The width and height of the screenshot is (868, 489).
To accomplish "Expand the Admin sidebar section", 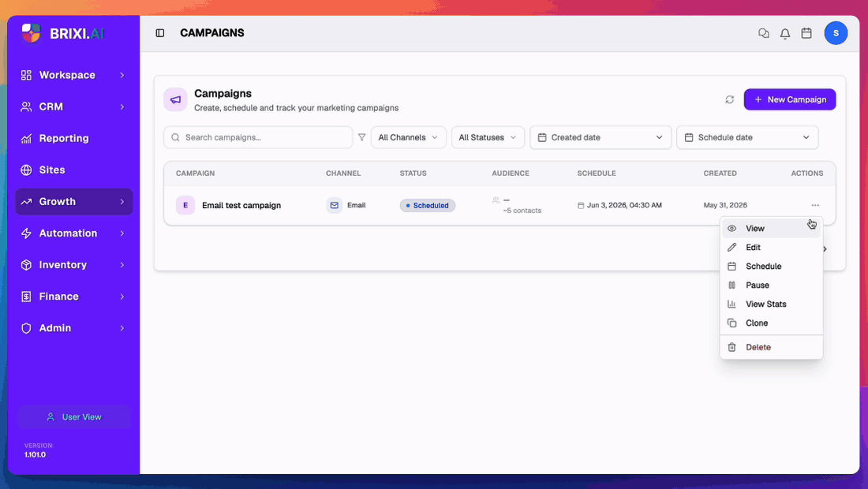I will (x=73, y=328).
